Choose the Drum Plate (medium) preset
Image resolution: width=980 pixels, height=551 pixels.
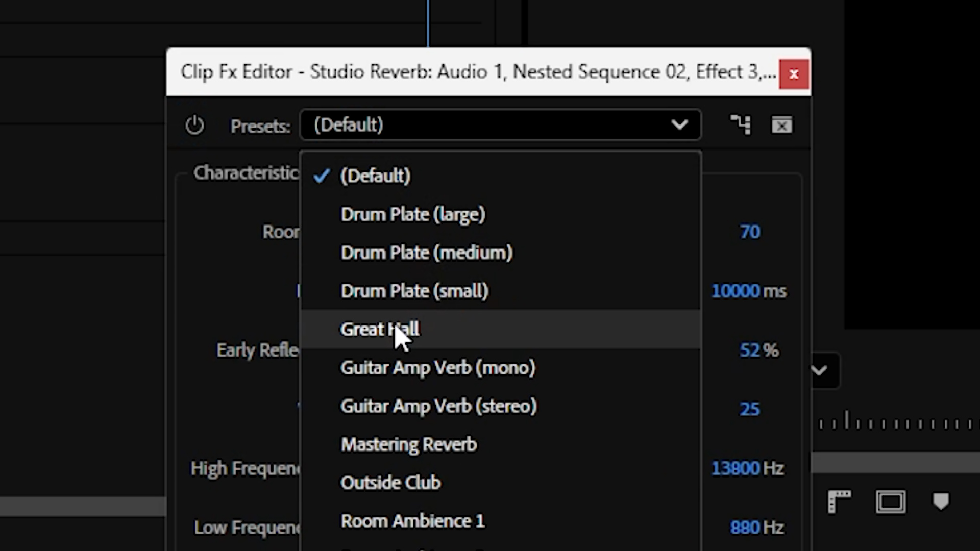pos(426,253)
